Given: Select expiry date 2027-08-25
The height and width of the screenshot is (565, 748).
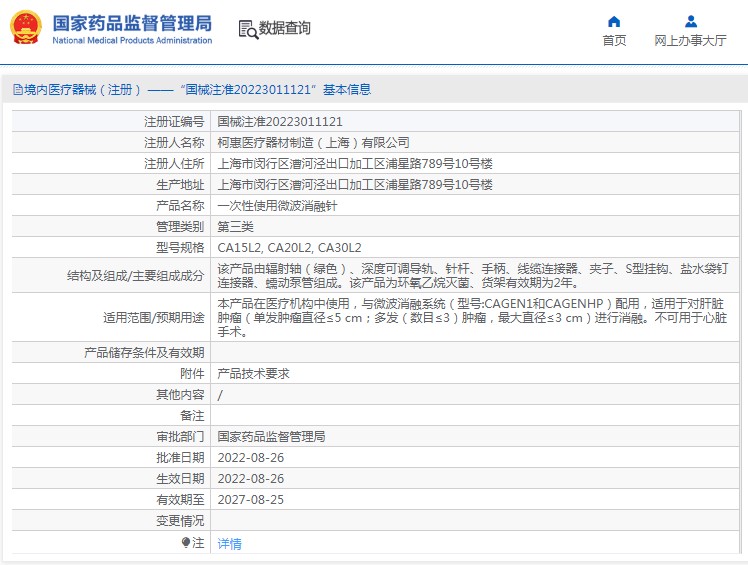Looking at the screenshot, I should pyautogui.click(x=250, y=500).
